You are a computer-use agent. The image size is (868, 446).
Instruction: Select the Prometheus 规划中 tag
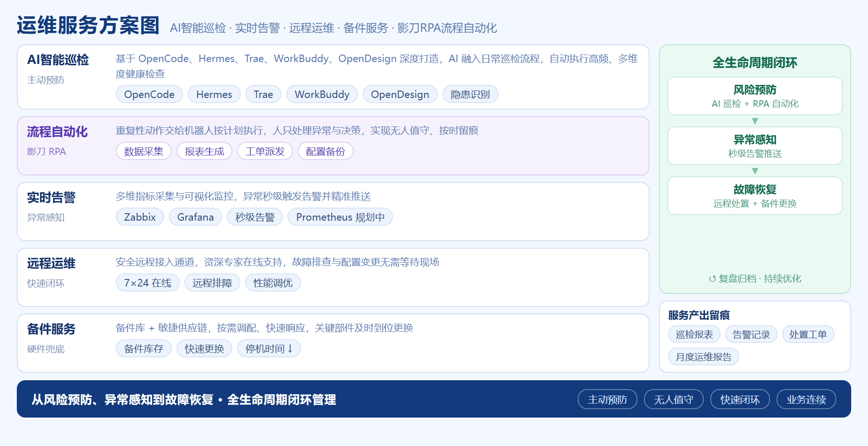coord(340,217)
